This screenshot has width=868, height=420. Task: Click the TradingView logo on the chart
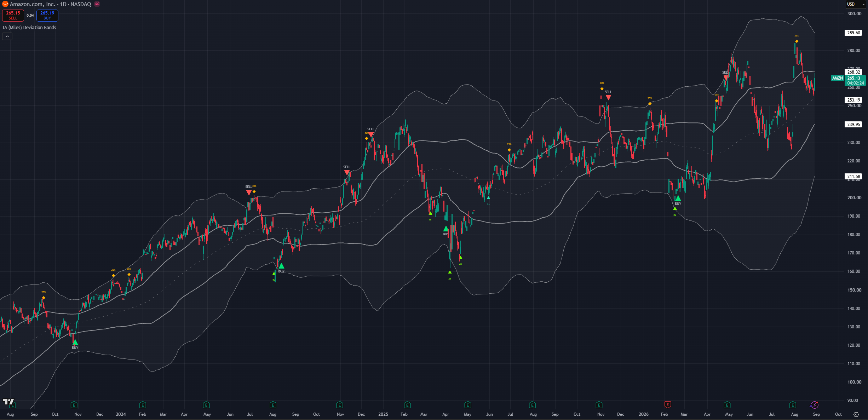[x=8, y=402]
